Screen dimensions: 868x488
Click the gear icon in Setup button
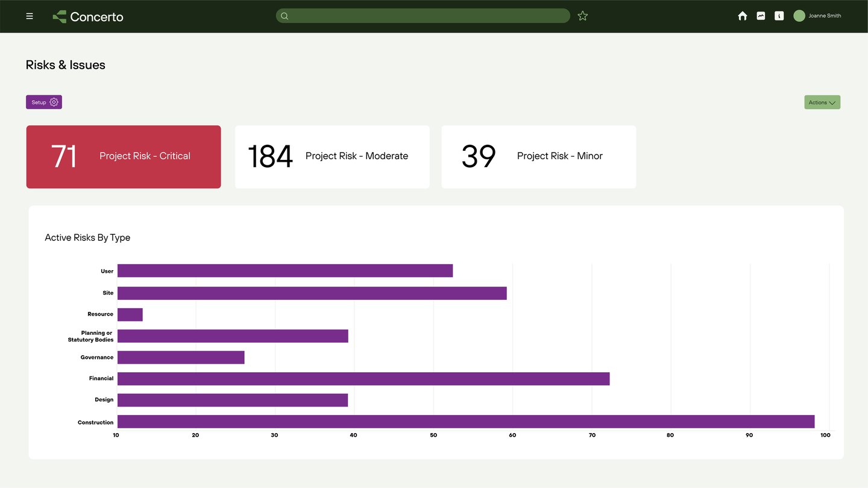point(54,103)
